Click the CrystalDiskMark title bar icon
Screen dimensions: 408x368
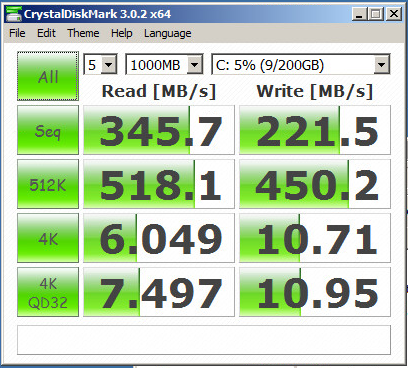click(14, 14)
